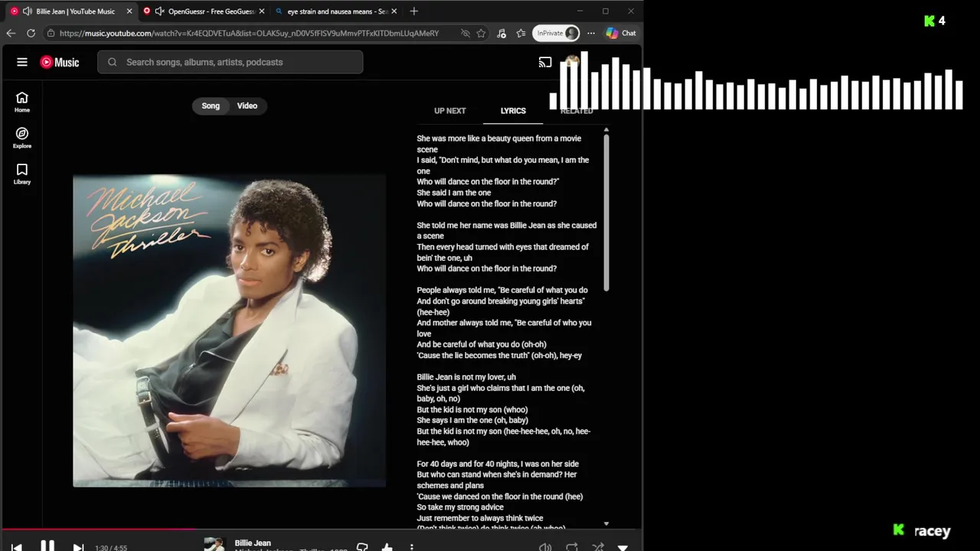The height and width of the screenshot is (551, 980).
Task: Click the browser back arrow
Action: [x=11, y=33]
